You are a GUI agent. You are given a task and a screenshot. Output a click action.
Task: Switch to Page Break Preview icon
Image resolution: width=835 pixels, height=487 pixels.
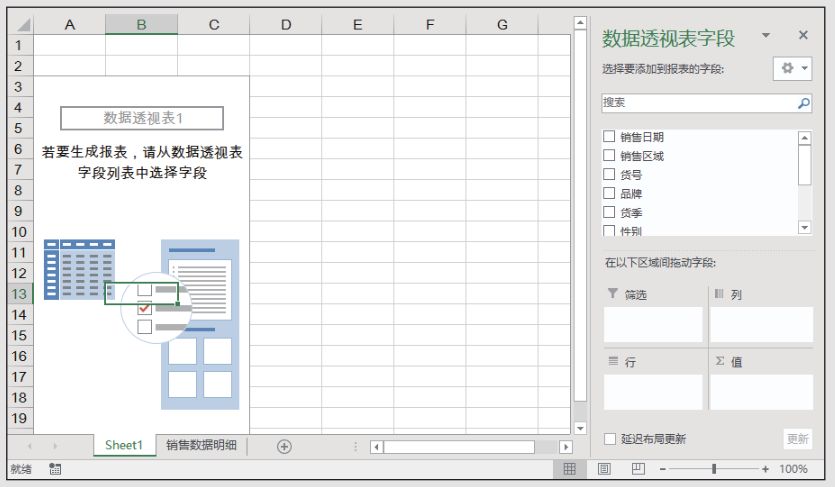(638, 468)
